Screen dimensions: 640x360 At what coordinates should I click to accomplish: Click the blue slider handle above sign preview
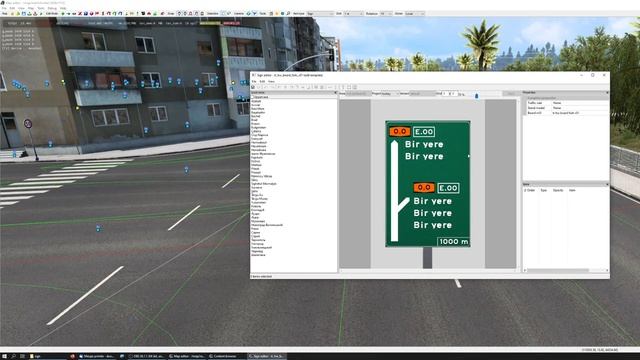click(476, 96)
